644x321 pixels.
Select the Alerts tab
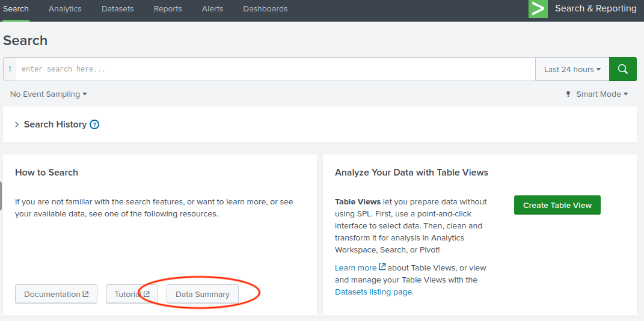(x=212, y=9)
